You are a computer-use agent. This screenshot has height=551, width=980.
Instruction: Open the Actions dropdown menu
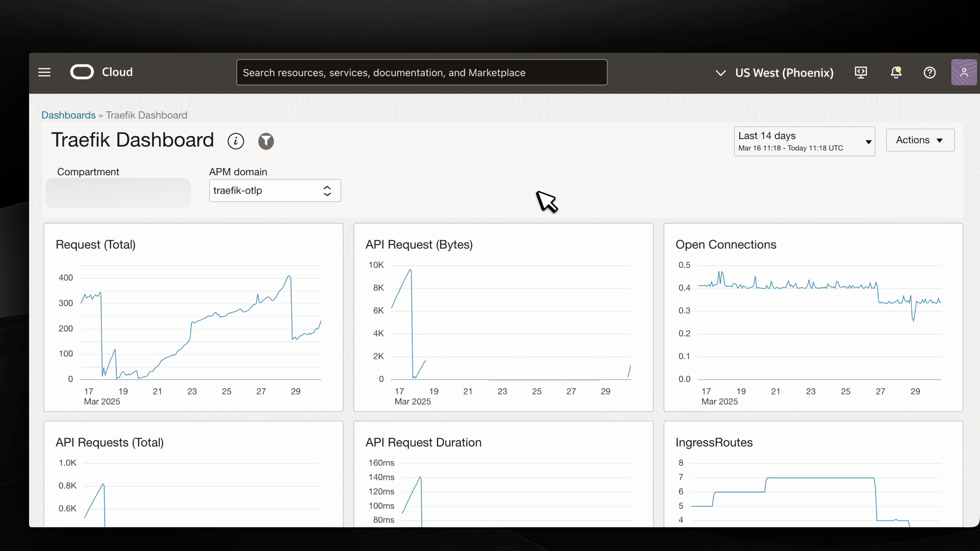coord(919,140)
